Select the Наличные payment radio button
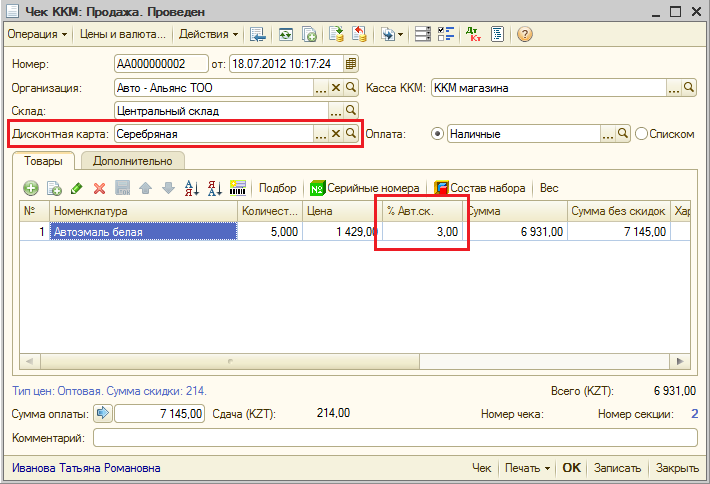Viewport: 710px width, 484px height. [436, 133]
